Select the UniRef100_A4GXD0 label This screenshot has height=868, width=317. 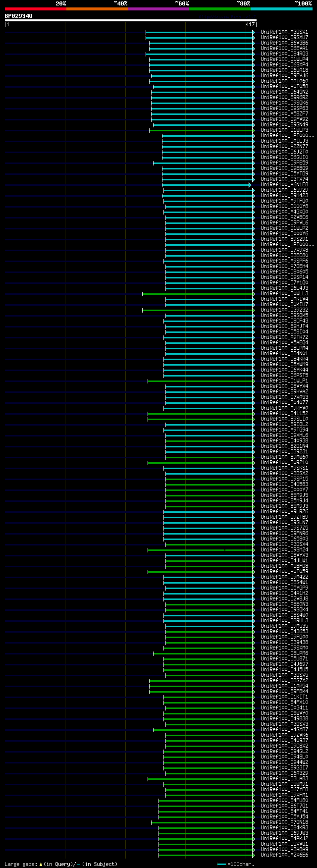click(x=284, y=212)
